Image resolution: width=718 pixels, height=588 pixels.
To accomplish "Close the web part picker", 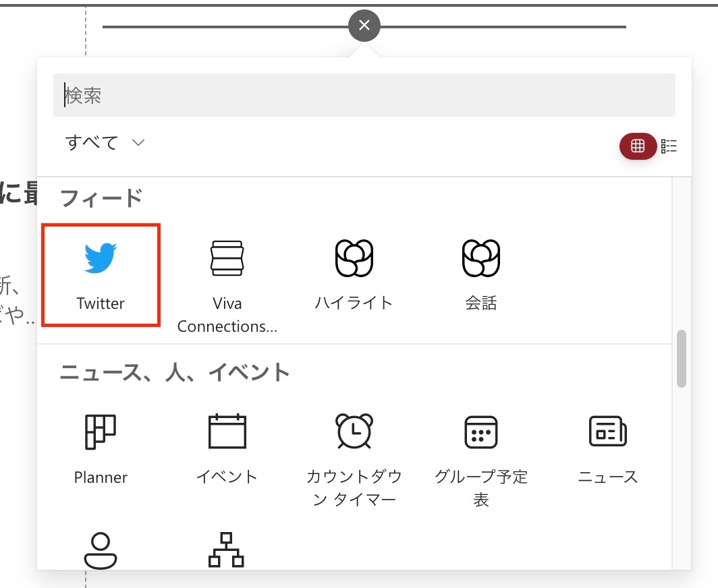I will [x=364, y=25].
